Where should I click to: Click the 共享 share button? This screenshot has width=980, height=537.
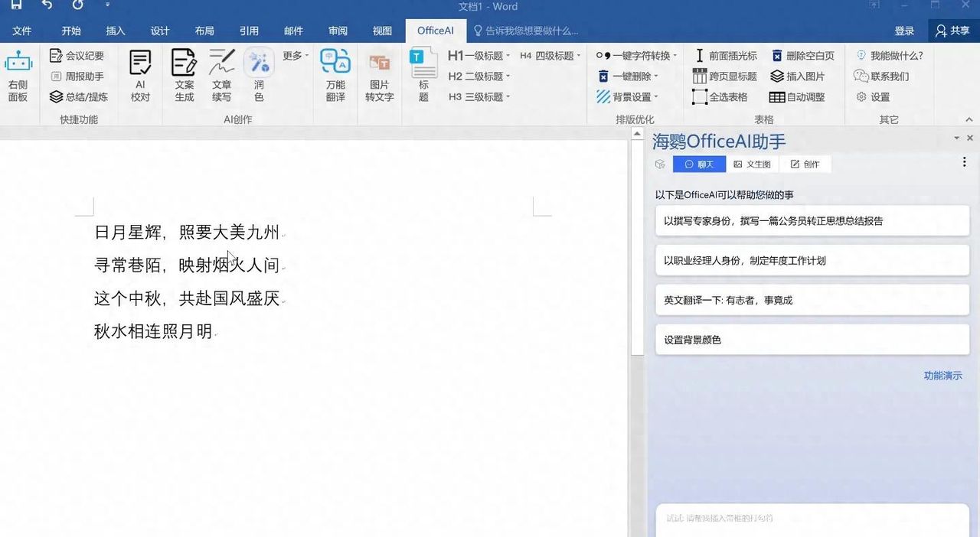(953, 31)
